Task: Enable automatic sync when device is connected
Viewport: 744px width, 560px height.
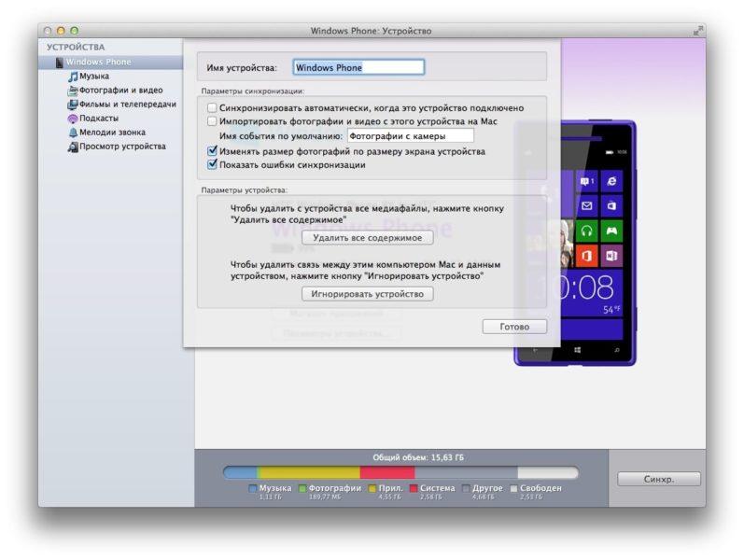Action: [212, 108]
